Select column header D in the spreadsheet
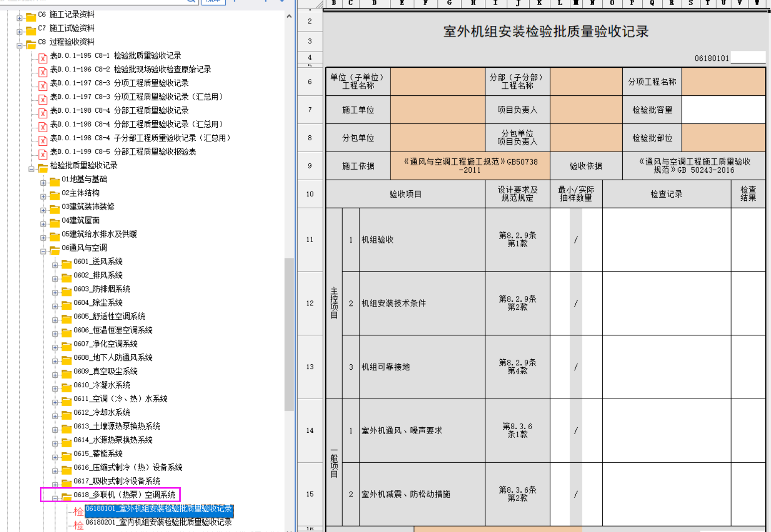This screenshot has height=532, width=771. (x=374, y=3)
